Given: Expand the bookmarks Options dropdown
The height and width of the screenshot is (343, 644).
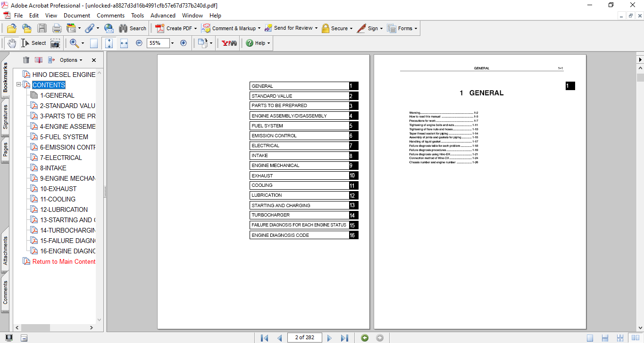Looking at the screenshot, I should (71, 60).
